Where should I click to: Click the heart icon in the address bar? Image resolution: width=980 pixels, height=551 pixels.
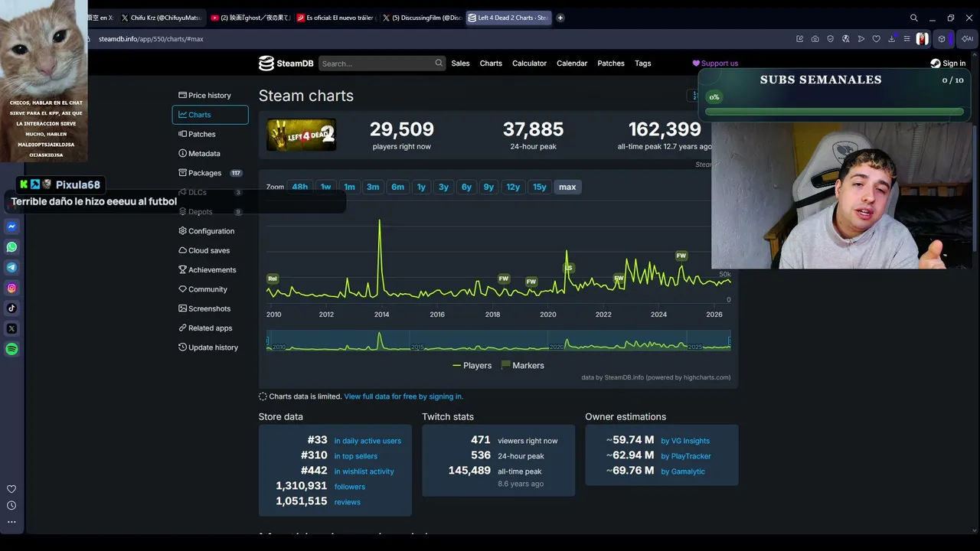click(877, 39)
